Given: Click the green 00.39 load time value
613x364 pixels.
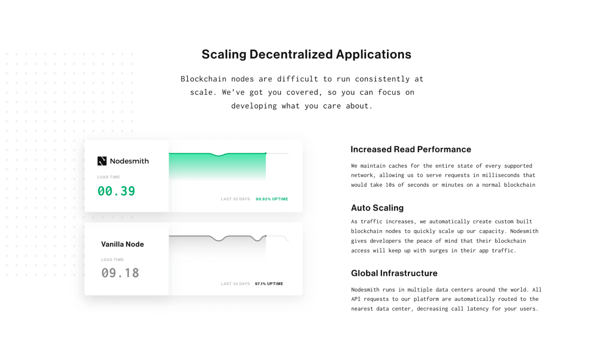Looking at the screenshot, I should pos(116,191).
